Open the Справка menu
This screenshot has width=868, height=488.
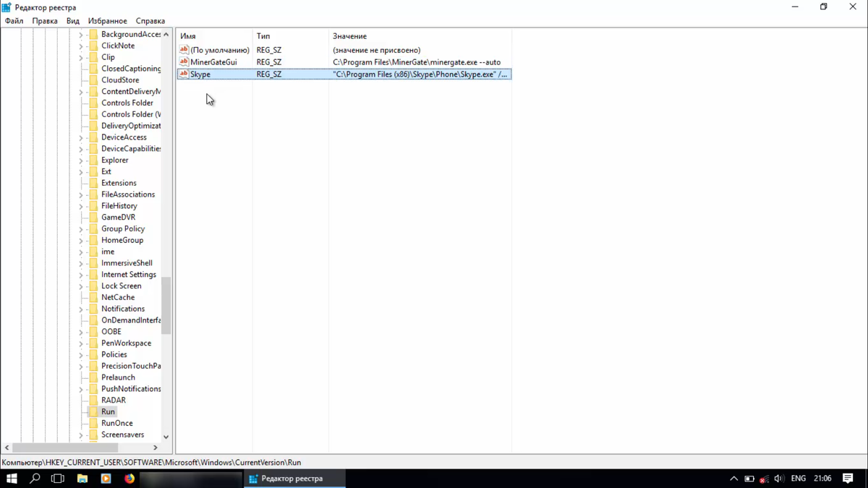pyautogui.click(x=150, y=21)
